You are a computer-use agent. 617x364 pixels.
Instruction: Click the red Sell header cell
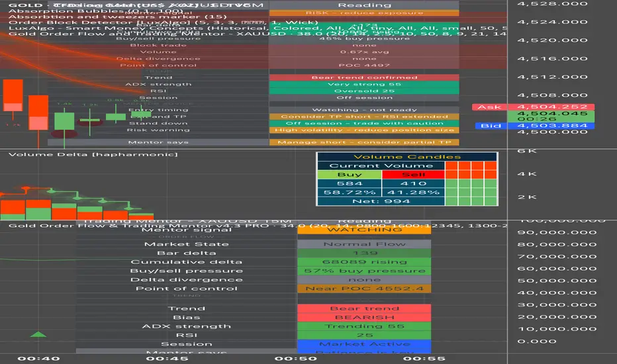(x=413, y=174)
